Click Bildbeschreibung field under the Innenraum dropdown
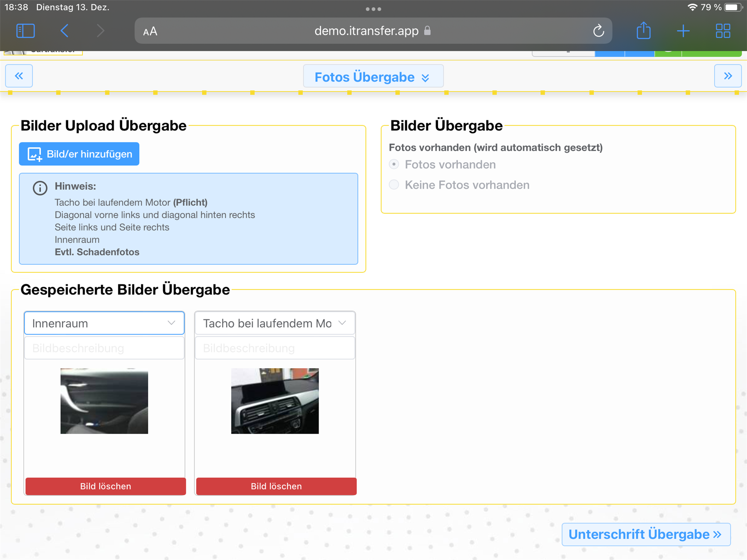The height and width of the screenshot is (560, 747). 104,348
